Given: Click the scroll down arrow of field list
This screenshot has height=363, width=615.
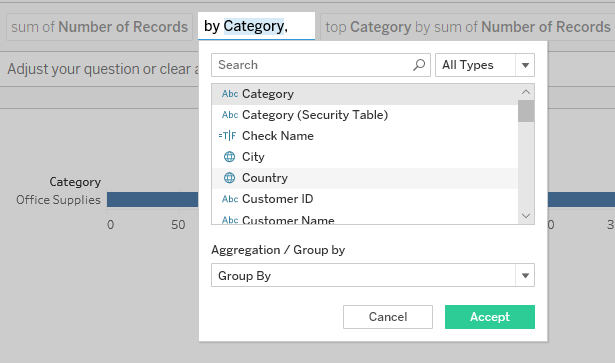Looking at the screenshot, I should click(526, 216).
